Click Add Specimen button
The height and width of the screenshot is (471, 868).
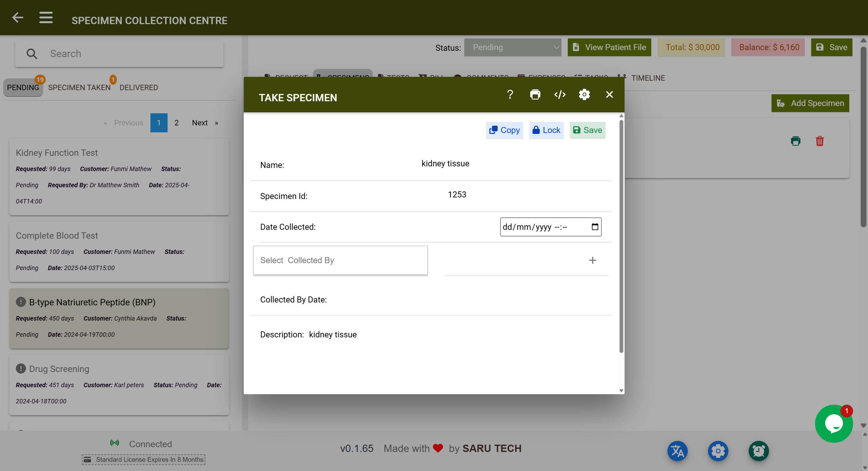810,103
